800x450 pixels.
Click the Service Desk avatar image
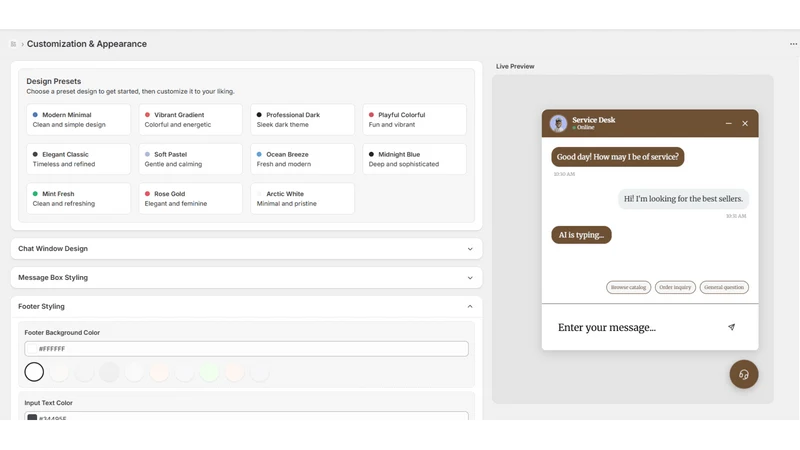coord(558,123)
